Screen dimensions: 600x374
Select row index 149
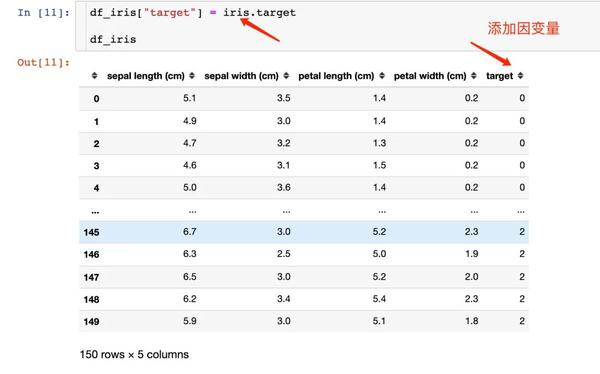click(91, 322)
